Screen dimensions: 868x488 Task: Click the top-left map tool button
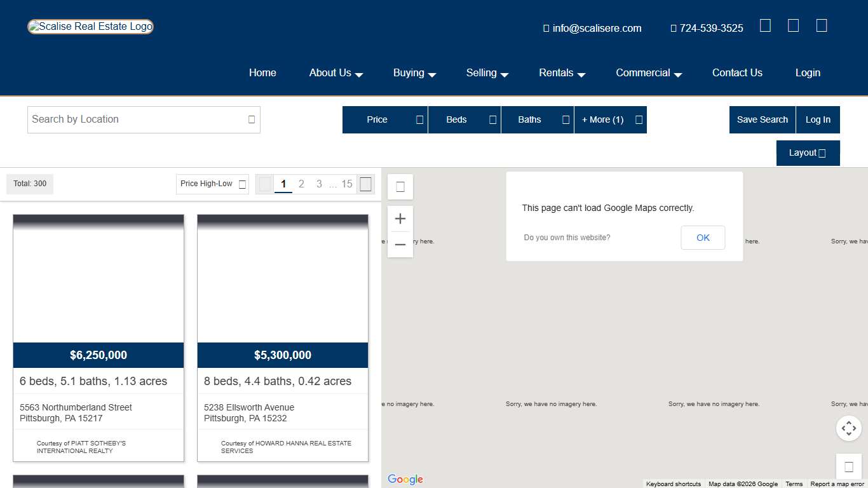coord(400,187)
